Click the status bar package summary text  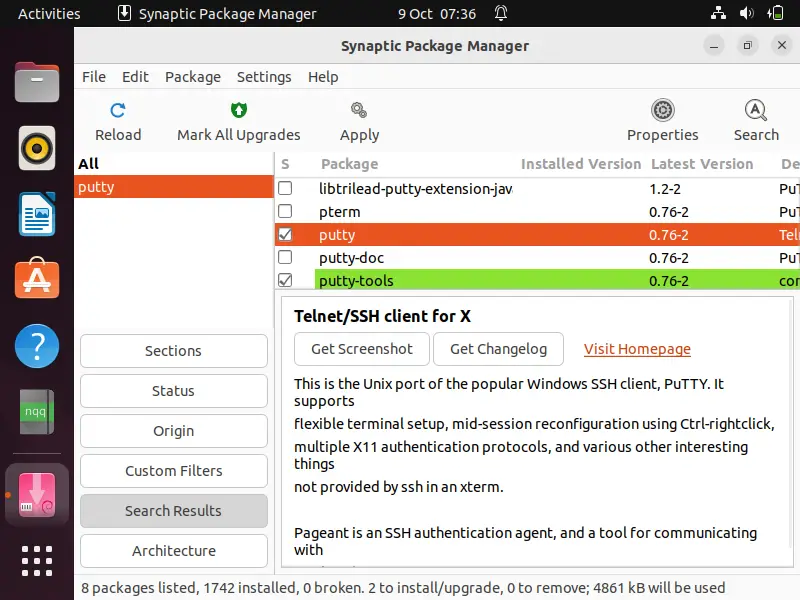(x=403, y=588)
